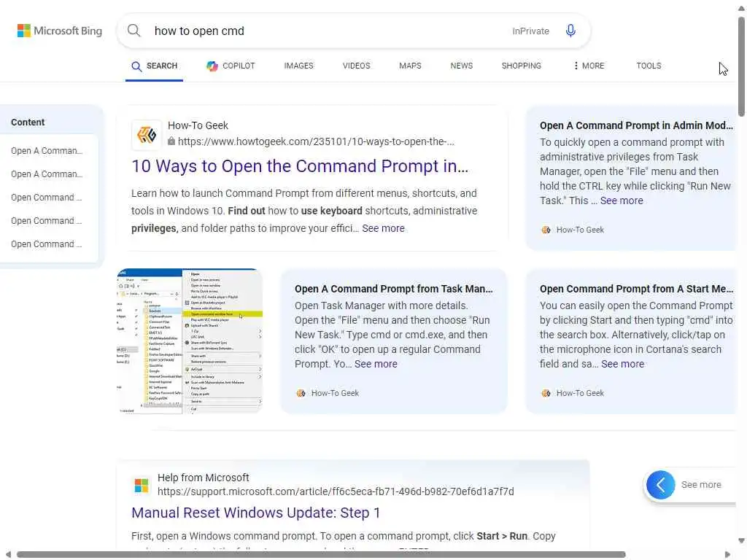The image size is (747, 560).
Task: Open 'Open A Command Prompt in Admin Mod...' card title
Action: [636, 125]
